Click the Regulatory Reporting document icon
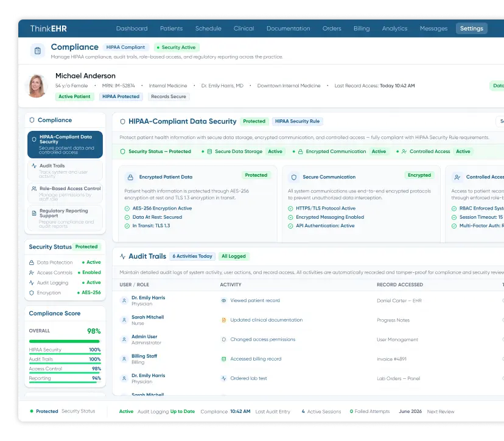Viewport: 504px width, 441px height. (34, 213)
